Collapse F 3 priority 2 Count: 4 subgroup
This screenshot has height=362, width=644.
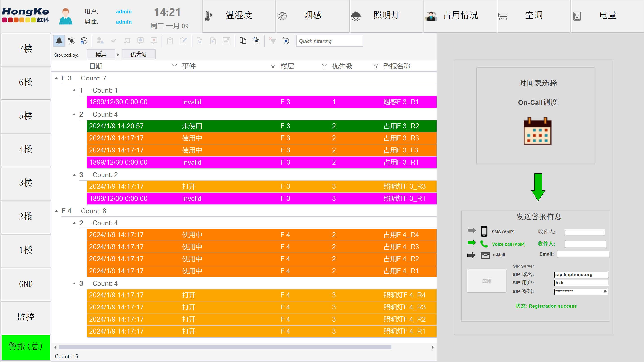[x=74, y=114]
